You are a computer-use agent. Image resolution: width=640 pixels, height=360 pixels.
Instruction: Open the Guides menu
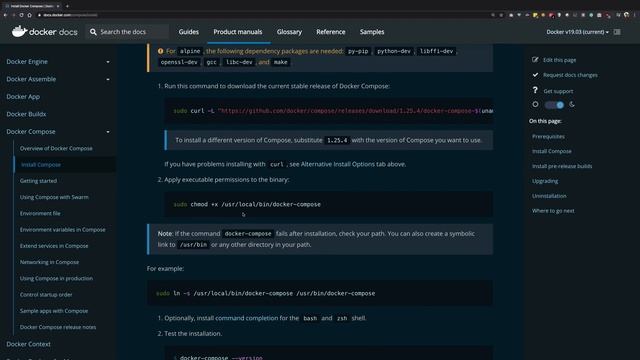point(189,32)
